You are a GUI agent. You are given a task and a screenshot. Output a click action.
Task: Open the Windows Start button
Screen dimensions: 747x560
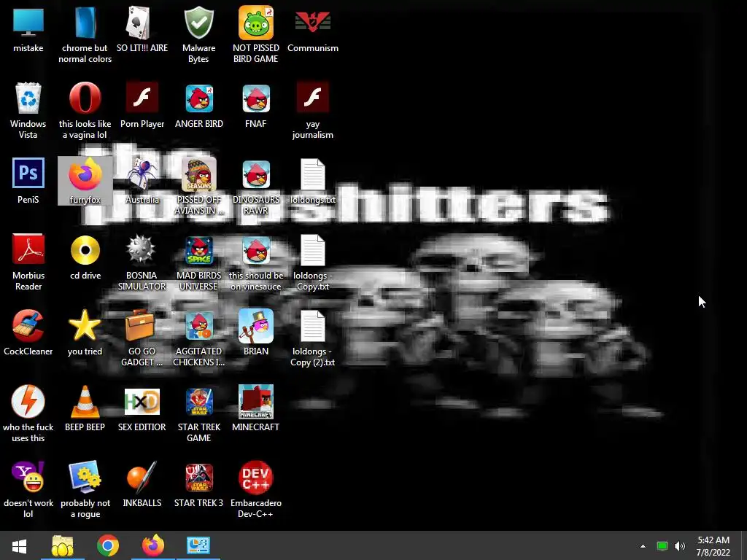[19, 545]
